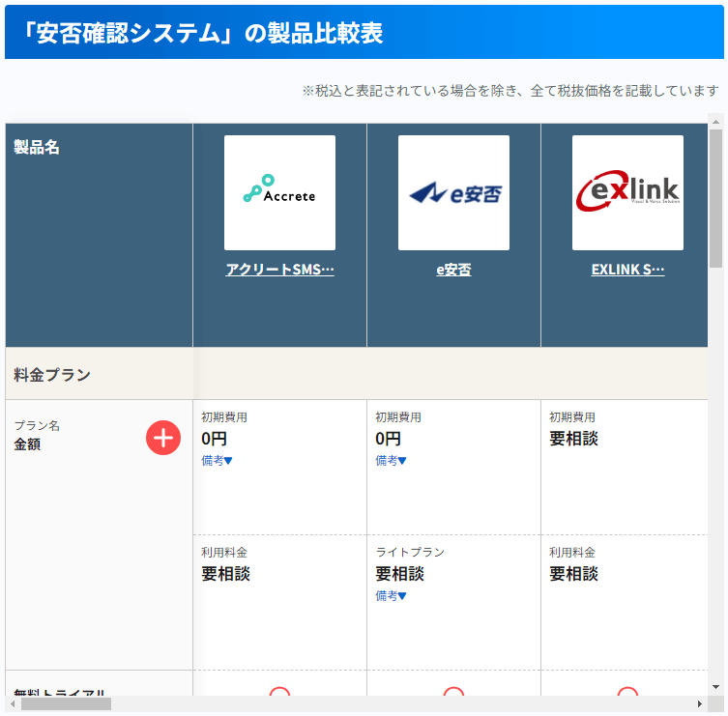Expand 備考 under e安否 ライトプラン
Screen dimensions: 728x716
[x=391, y=596]
